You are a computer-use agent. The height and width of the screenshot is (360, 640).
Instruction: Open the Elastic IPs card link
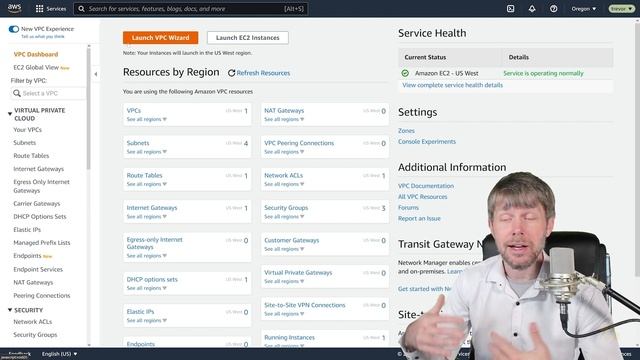coord(140,312)
